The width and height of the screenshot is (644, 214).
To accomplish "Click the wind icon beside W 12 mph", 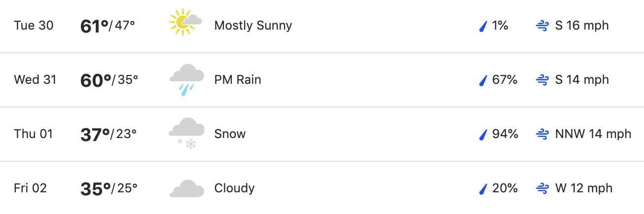I will 542,188.
